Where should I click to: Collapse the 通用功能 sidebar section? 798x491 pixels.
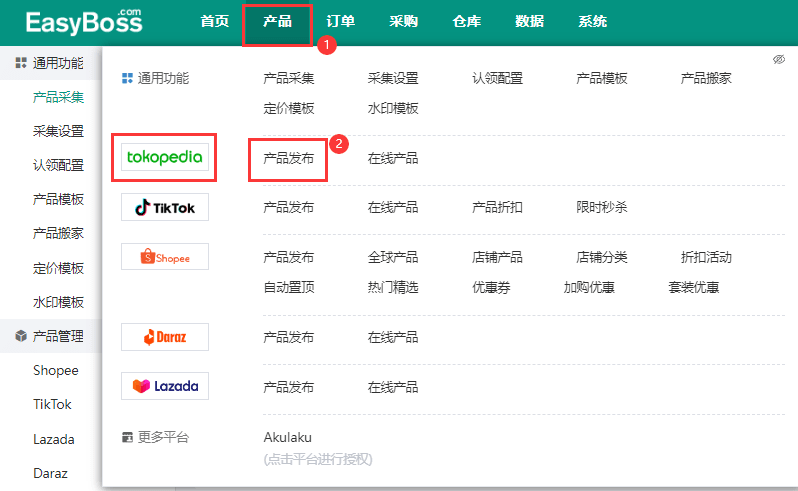tap(50, 63)
